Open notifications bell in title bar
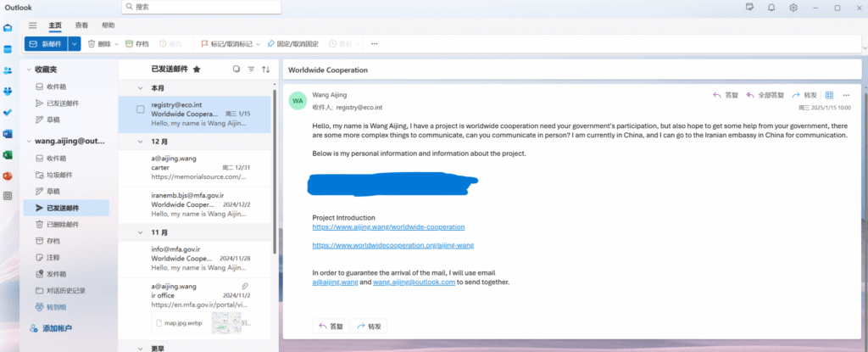Image resolution: width=868 pixels, height=352 pixels. [771, 8]
